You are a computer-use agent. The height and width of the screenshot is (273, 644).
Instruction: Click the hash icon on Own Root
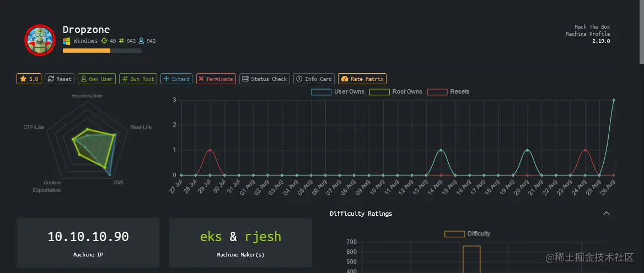[x=125, y=79]
